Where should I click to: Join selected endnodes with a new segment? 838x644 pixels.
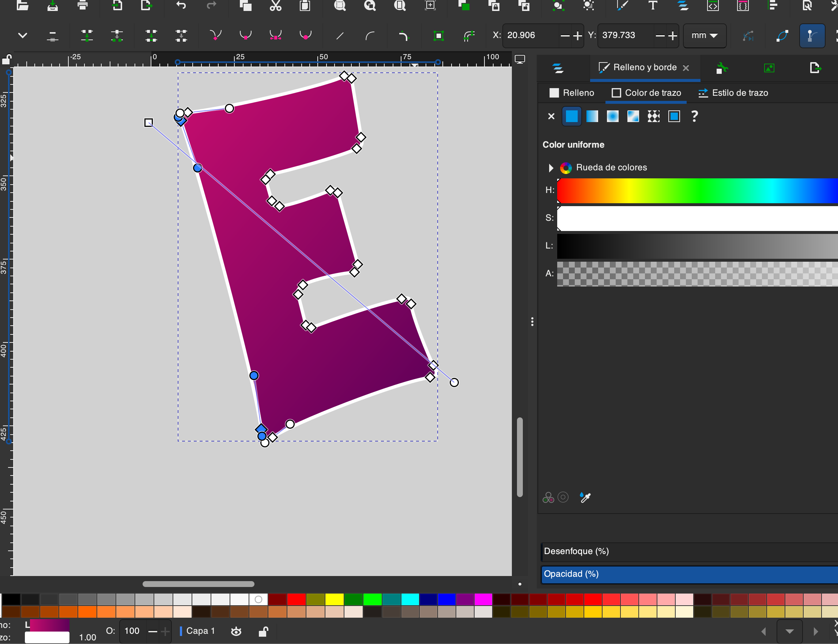tap(151, 36)
